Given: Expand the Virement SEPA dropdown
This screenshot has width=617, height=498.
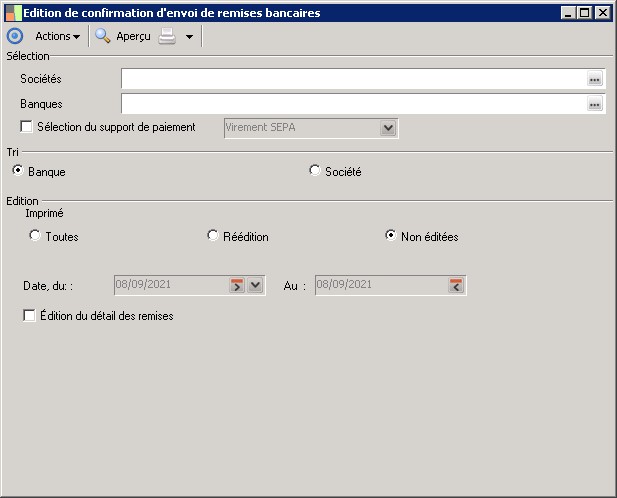Looking at the screenshot, I should click(389, 128).
